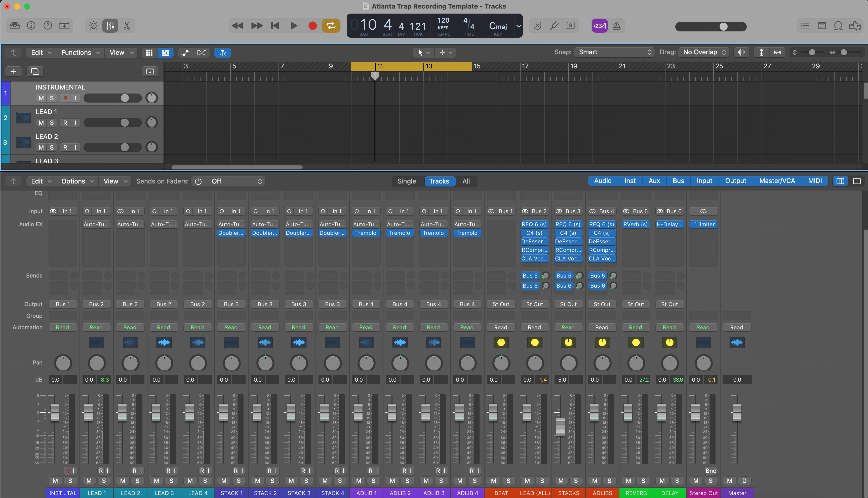This screenshot has height=498, width=868.
Task: Open the Loop Browser icon
Action: click(x=838, y=26)
